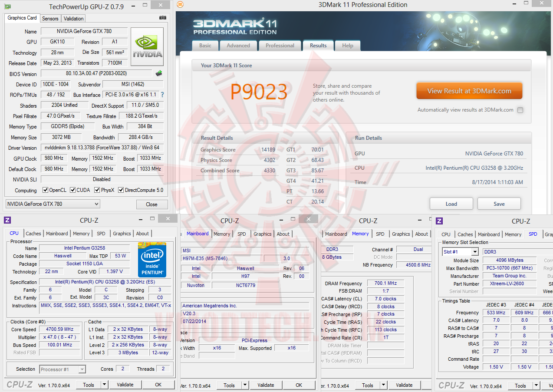The height and width of the screenshot is (392, 553).
Task: Open the NVIDIA GeForce GTX 780 GPU dropdown
Action: click(53, 204)
